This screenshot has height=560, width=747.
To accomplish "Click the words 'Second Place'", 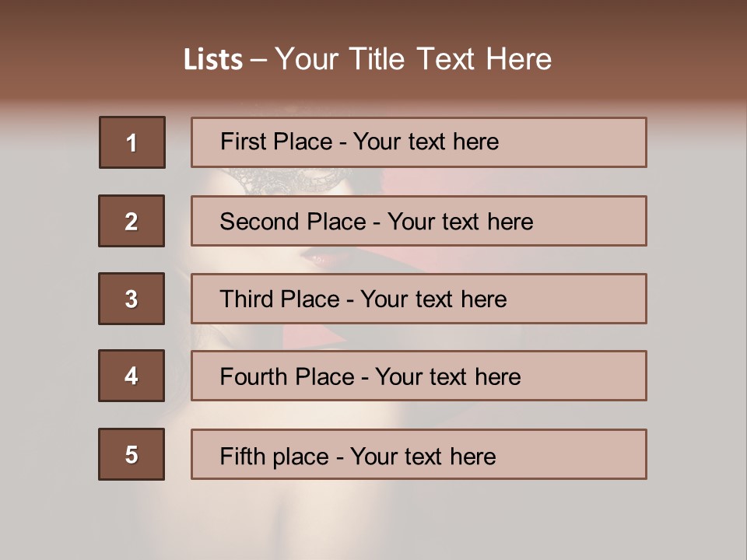I will pos(293,222).
